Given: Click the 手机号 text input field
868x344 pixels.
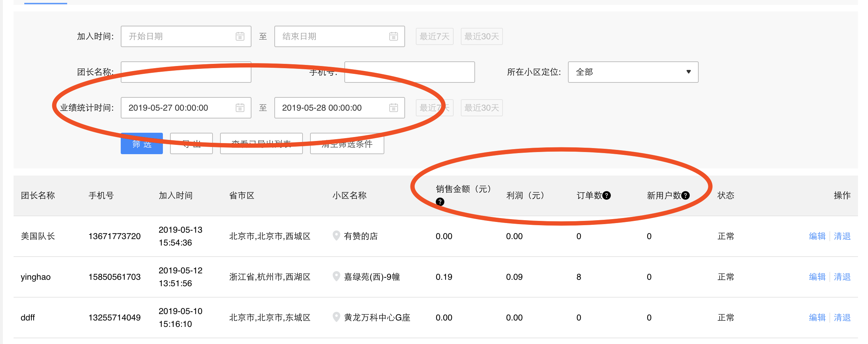Looking at the screenshot, I should click(x=409, y=72).
